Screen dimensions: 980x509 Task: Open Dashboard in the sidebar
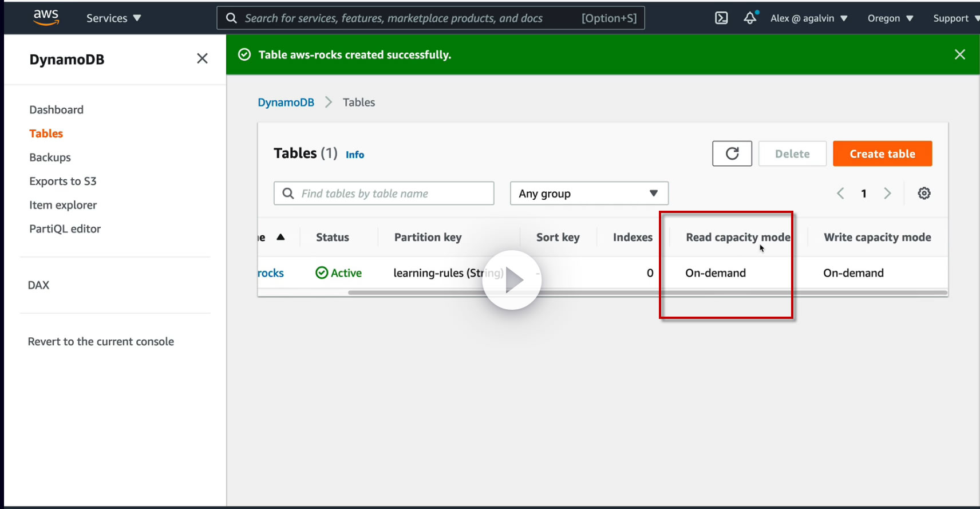click(x=57, y=110)
